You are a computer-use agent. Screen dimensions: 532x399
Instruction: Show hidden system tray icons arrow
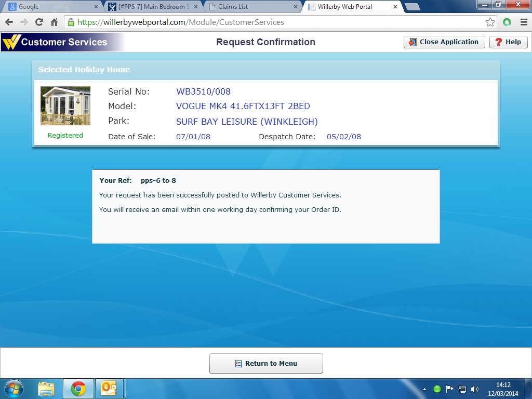tap(424, 389)
